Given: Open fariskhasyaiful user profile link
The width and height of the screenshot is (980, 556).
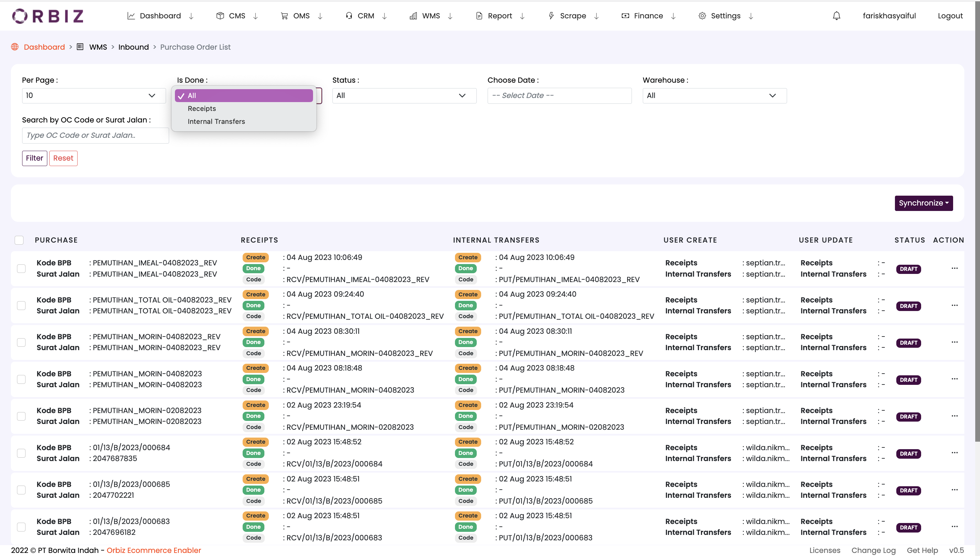Looking at the screenshot, I should tap(889, 16).
